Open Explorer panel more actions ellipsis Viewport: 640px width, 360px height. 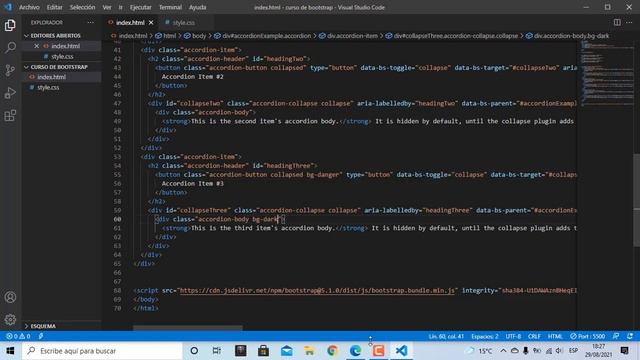coord(90,22)
